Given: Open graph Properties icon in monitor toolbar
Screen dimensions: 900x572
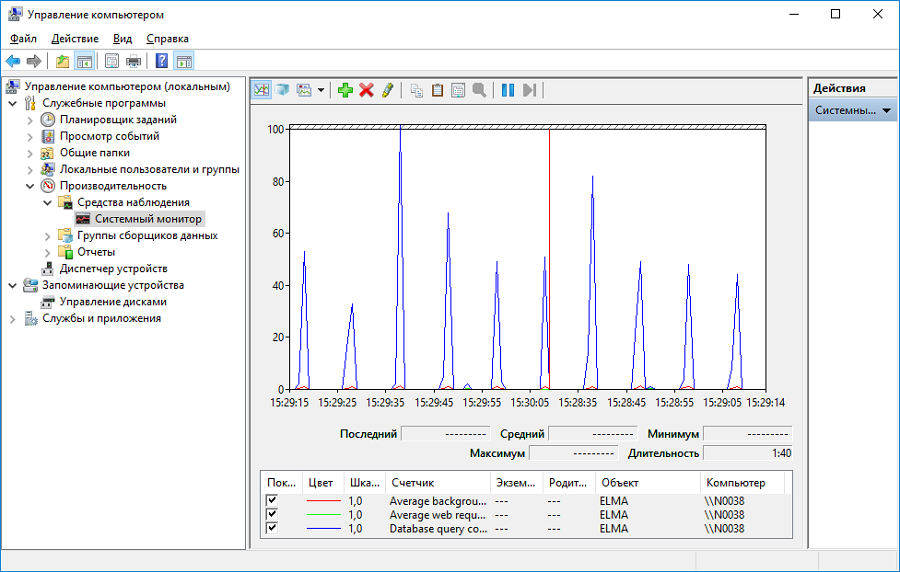Looking at the screenshot, I should 458,90.
